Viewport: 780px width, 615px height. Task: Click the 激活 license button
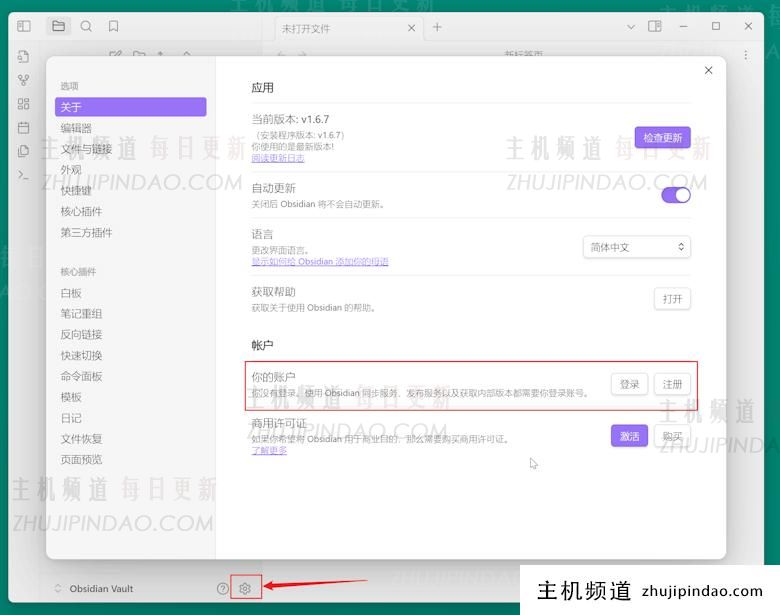(629, 436)
